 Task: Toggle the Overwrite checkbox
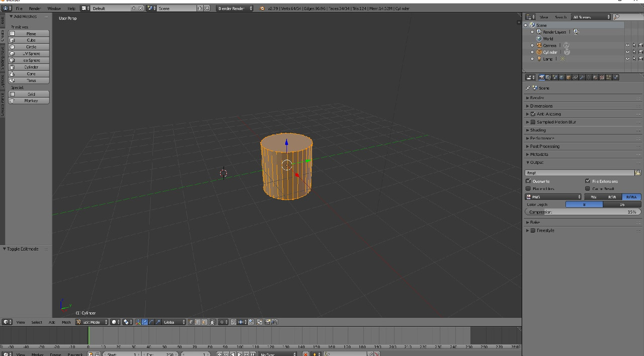pyautogui.click(x=528, y=181)
